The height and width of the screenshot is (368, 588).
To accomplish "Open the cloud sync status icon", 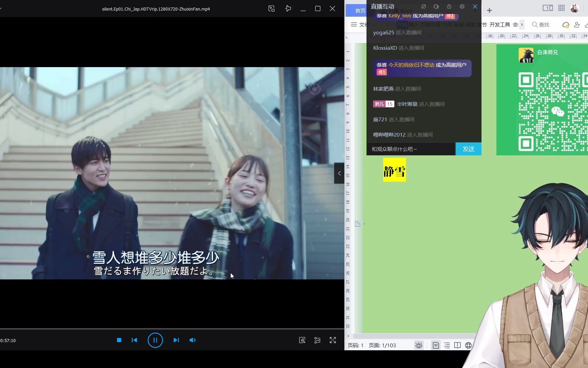I will [x=566, y=25].
